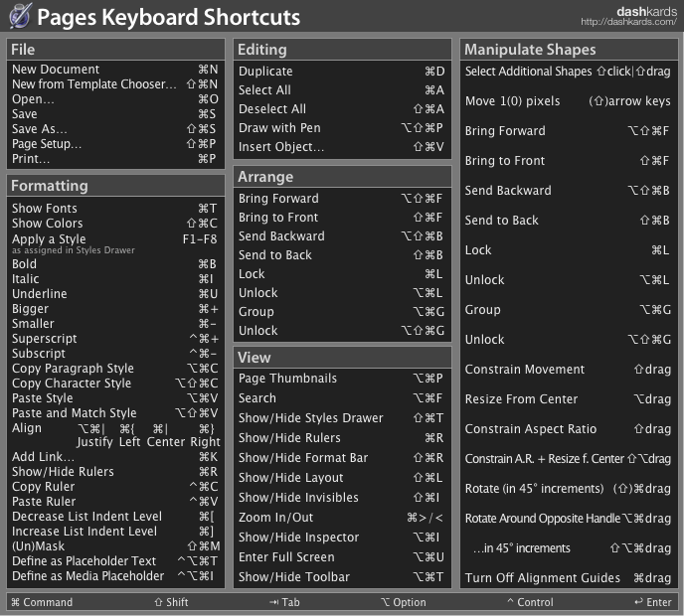Click the 'Insert Object…' row
This screenshot has width=684, height=616.
pos(342,147)
